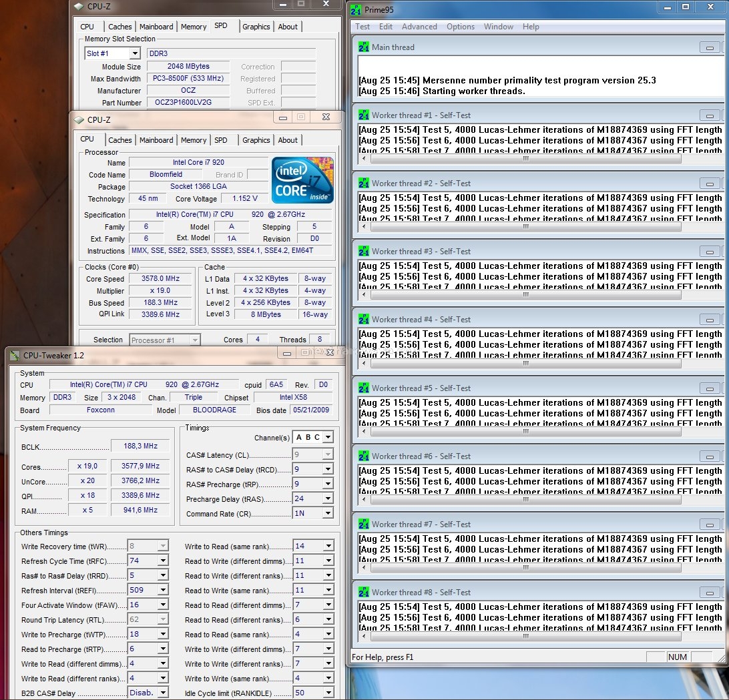Screen dimensions: 729x700
Task: Open the Advanced menu in Prime95
Action: pyautogui.click(x=419, y=27)
